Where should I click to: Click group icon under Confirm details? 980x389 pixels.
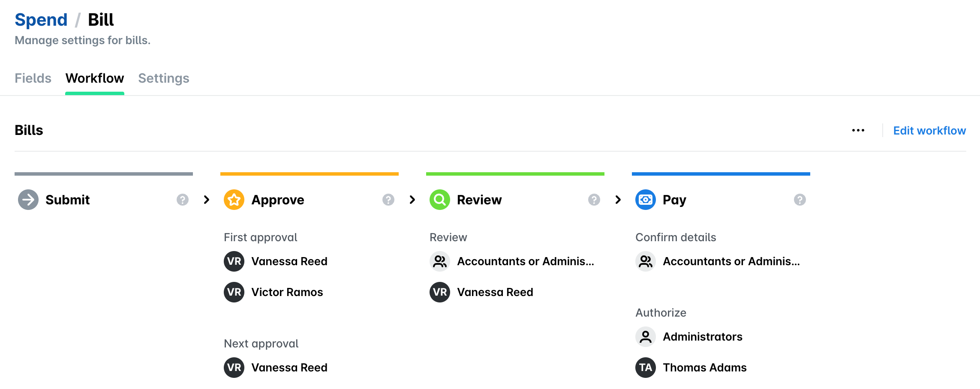[x=646, y=261]
